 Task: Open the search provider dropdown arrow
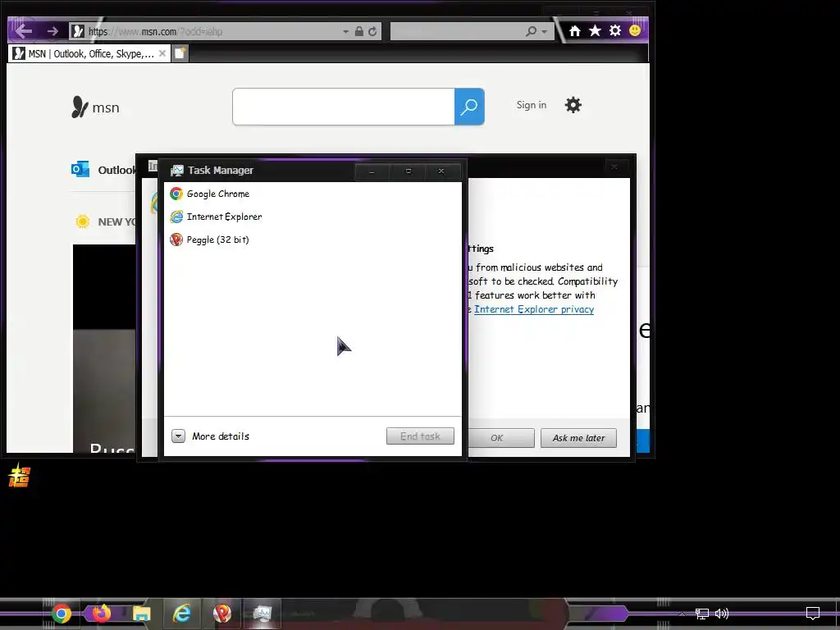coord(545,32)
